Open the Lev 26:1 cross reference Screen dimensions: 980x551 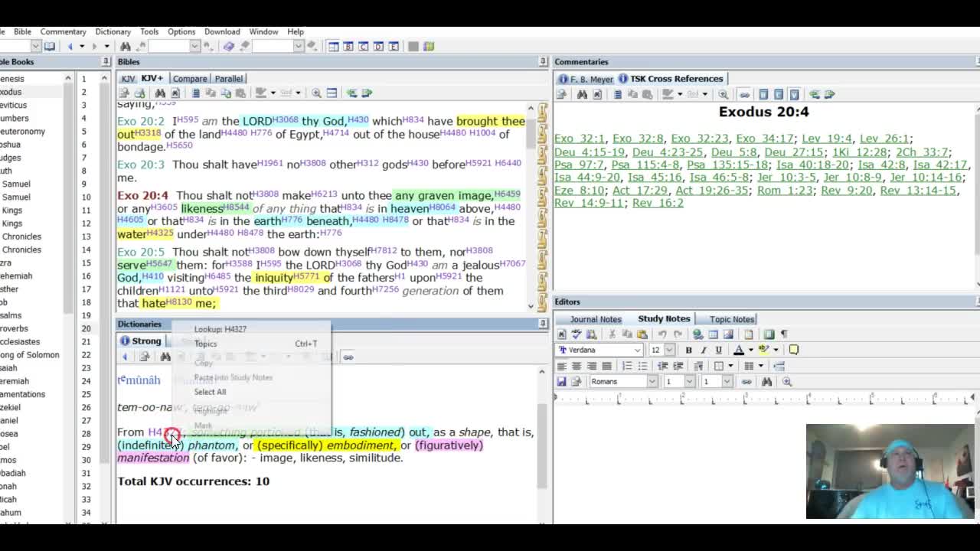point(884,139)
